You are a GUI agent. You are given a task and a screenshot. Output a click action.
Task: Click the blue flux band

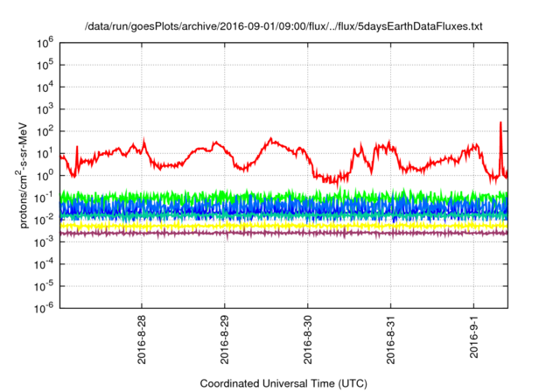(x=262, y=207)
